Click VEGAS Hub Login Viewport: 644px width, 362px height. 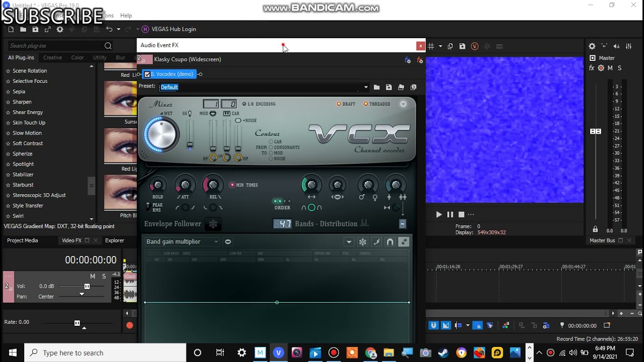pos(174,29)
